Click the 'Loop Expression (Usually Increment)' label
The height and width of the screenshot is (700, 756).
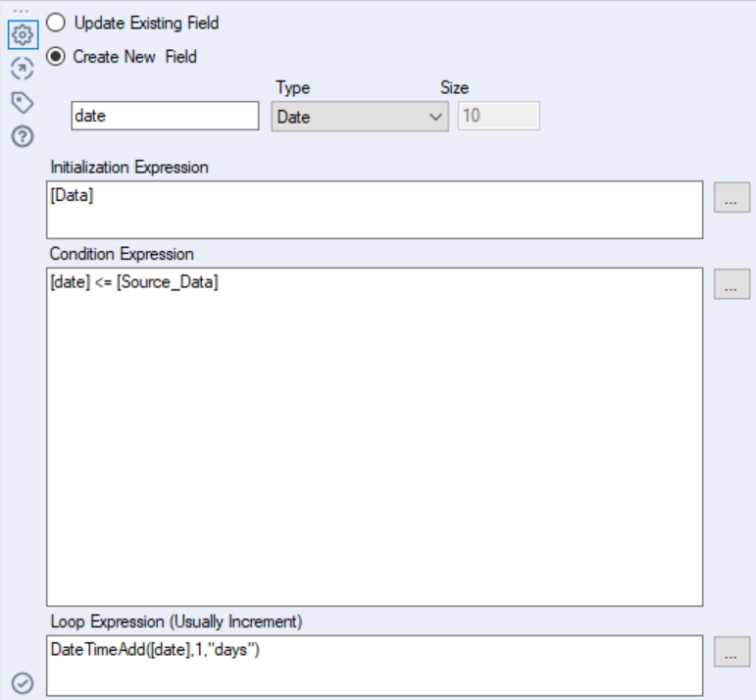(176, 622)
